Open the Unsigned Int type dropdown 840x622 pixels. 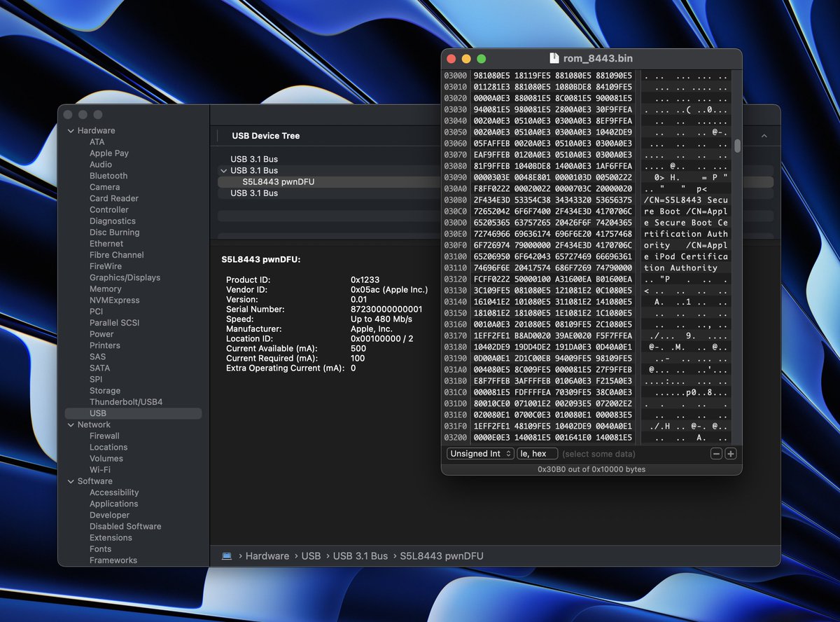click(479, 453)
